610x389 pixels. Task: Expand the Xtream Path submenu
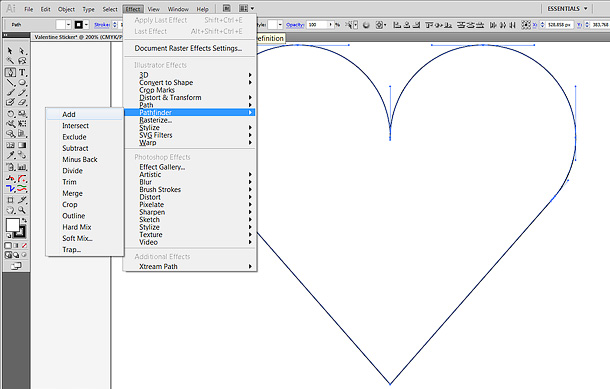(190, 266)
